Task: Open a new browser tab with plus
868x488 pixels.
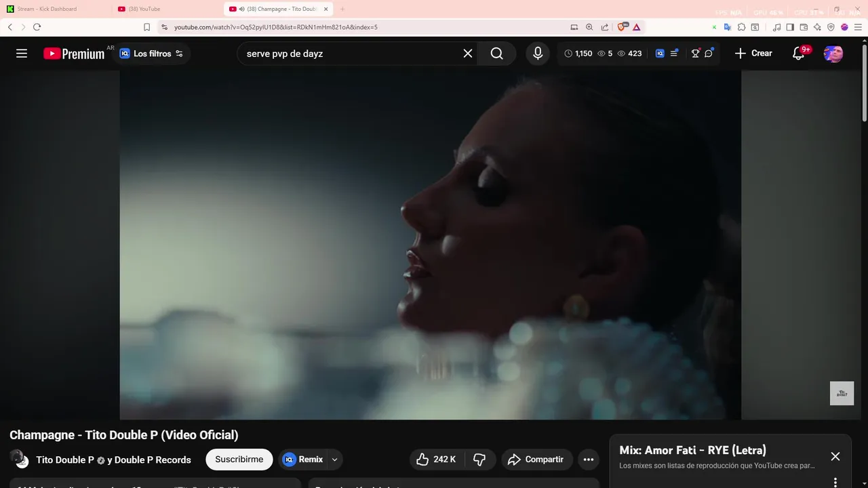Action: point(342,9)
